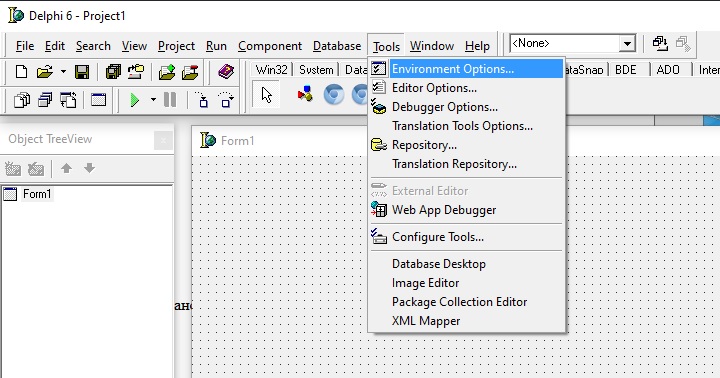Open the Edit menu
720x378 pixels.
point(55,46)
